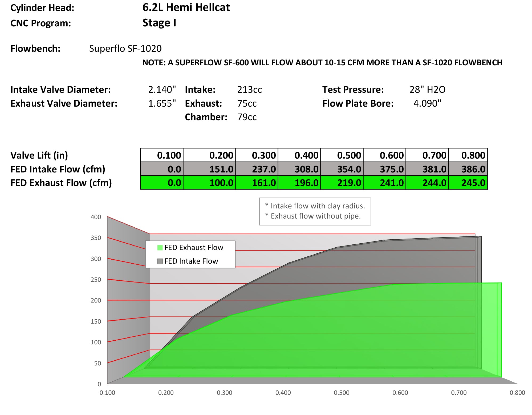Select exhaust flow cell showing 100.0
The image size is (532, 415).
point(209,183)
